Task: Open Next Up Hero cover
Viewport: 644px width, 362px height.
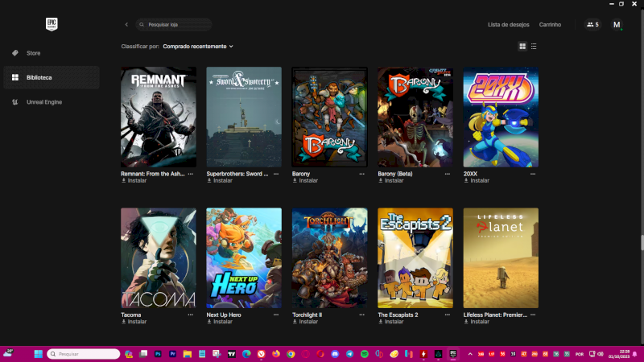Action: click(x=244, y=257)
